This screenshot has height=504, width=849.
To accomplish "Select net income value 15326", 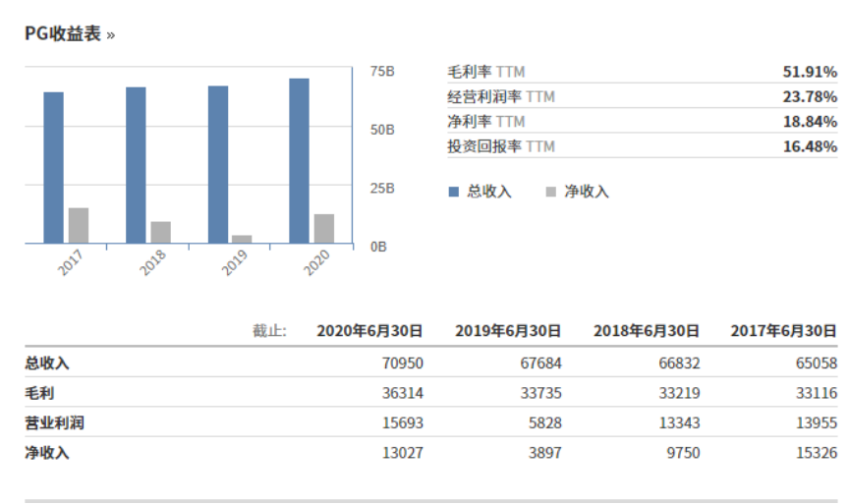I will [x=817, y=453].
